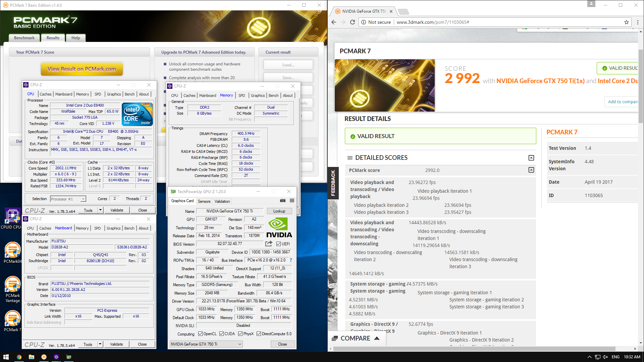Open the PCMark Vantage desktop shortcut
The image size is (644, 362).
pos(12,289)
